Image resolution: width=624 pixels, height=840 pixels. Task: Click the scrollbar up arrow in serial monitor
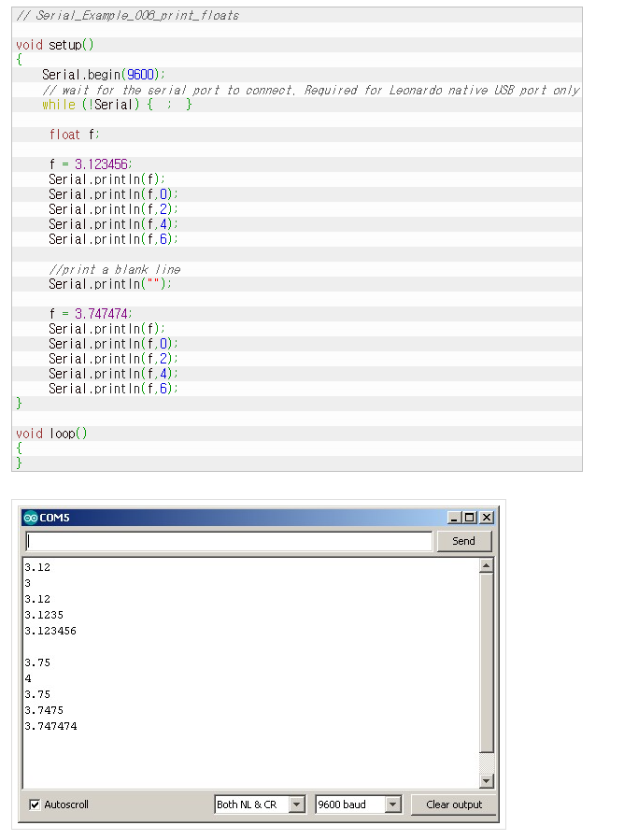487,565
